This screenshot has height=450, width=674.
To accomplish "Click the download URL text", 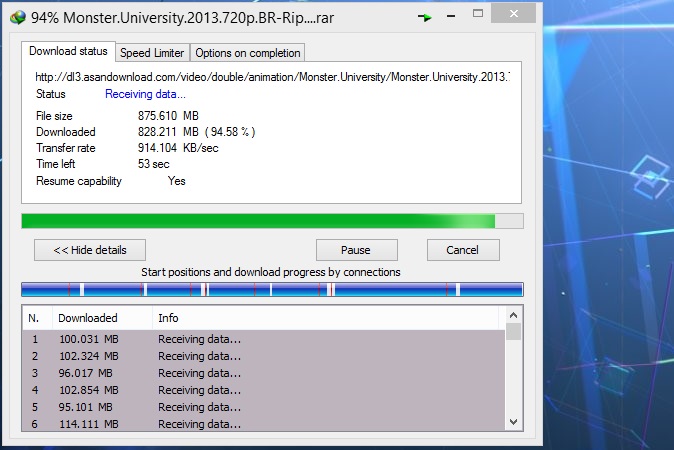I will [273, 77].
